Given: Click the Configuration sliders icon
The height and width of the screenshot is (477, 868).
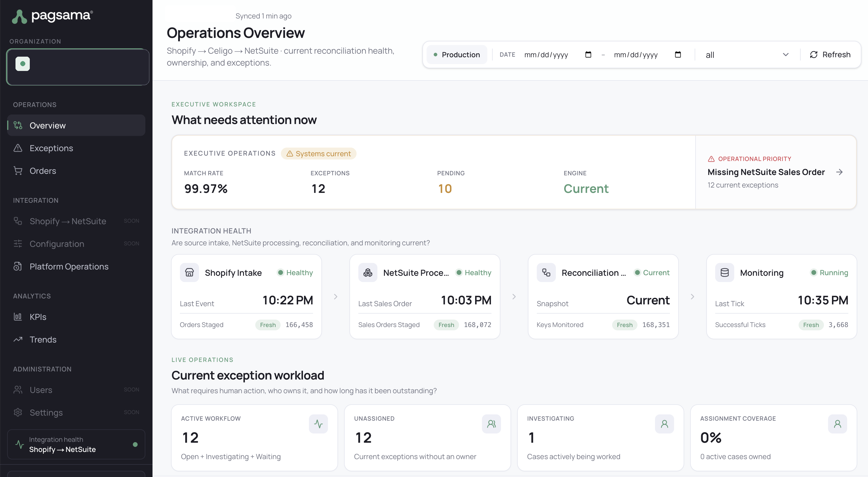Looking at the screenshot, I should 18,244.
